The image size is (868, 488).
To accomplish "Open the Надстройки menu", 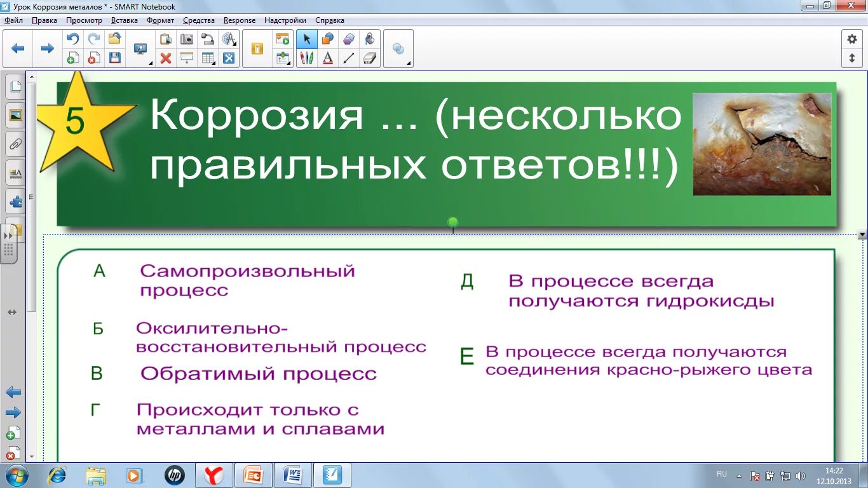I will tap(285, 20).
